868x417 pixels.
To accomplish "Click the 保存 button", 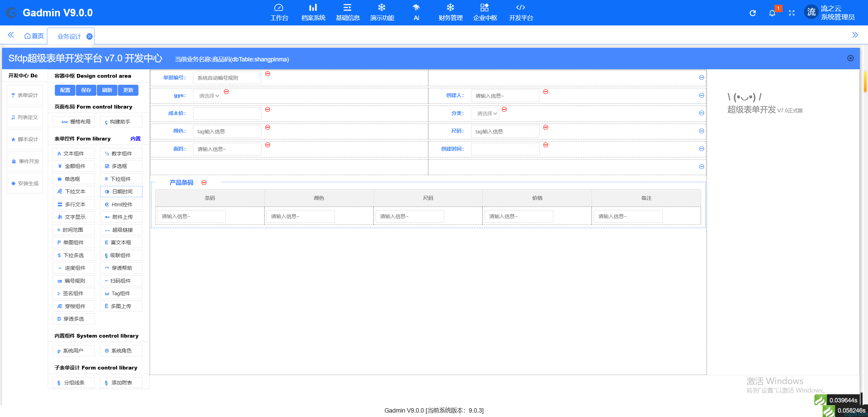I will (86, 90).
